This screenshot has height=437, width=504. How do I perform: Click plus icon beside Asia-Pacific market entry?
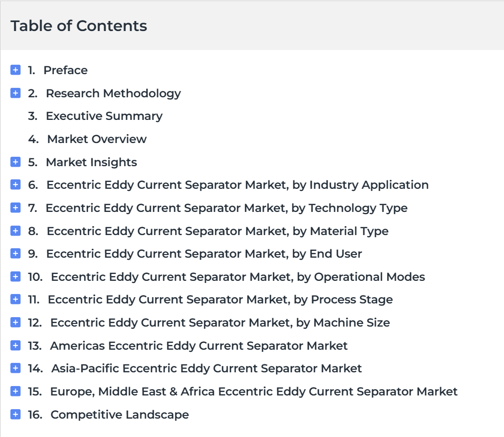15,368
